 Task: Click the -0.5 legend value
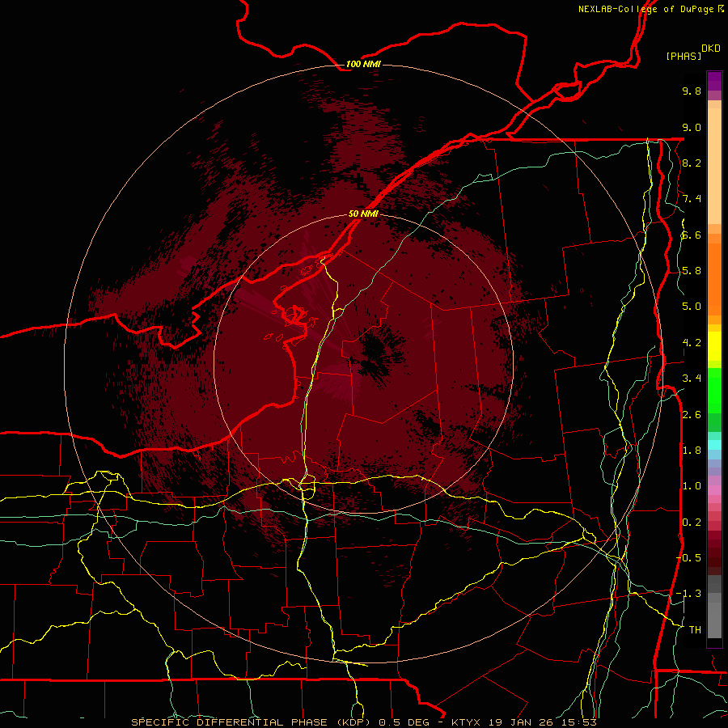point(688,558)
